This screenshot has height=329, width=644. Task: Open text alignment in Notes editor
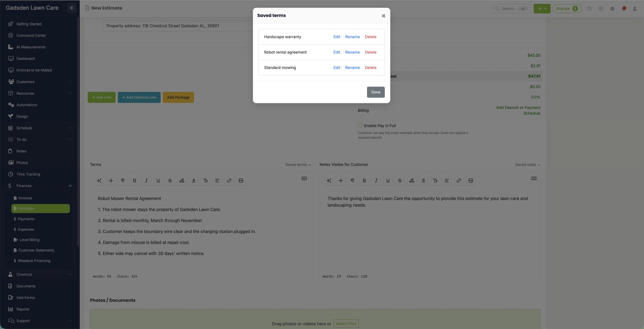(447, 181)
